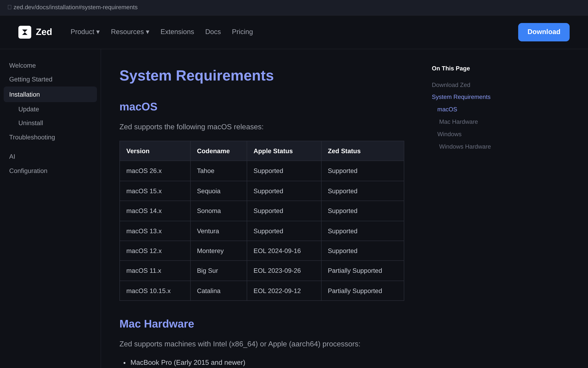Open the Uninstall sidebar sub-item
The image size is (588, 368).
(31, 123)
